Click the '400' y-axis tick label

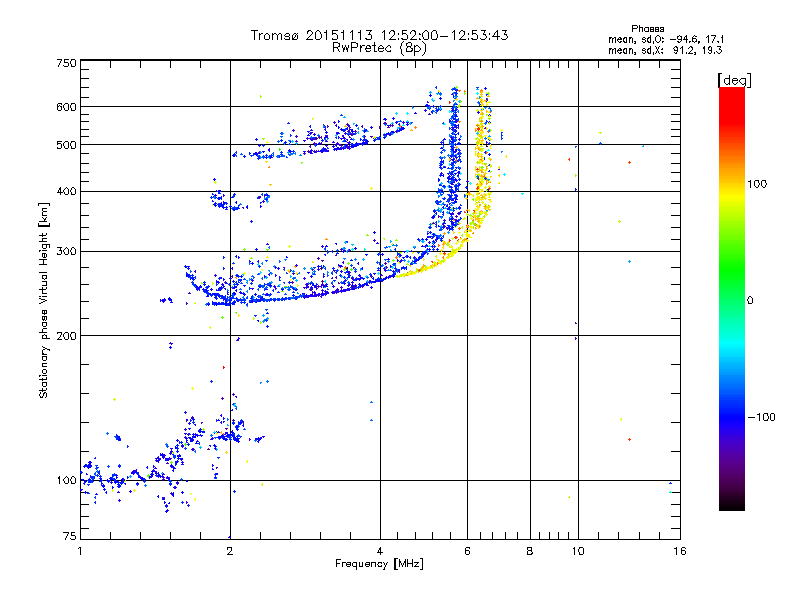pyautogui.click(x=66, y=192)
